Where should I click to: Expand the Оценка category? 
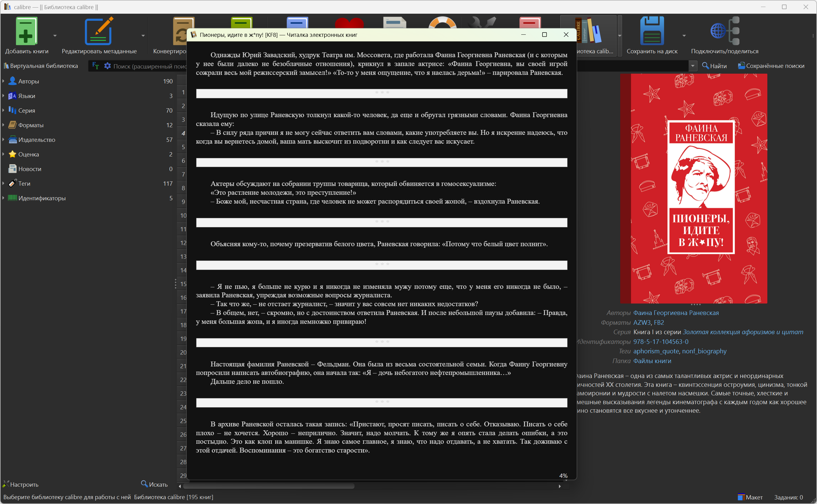pos(3,154)
